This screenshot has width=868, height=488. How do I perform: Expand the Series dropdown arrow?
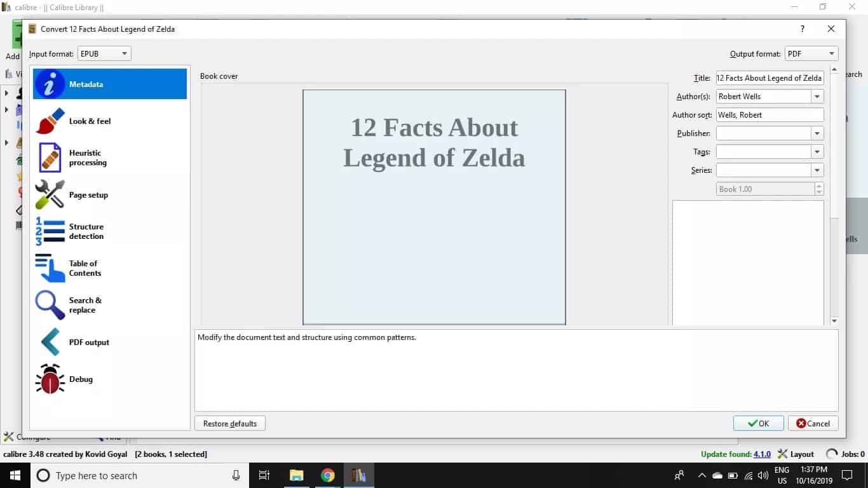(817, 170)
